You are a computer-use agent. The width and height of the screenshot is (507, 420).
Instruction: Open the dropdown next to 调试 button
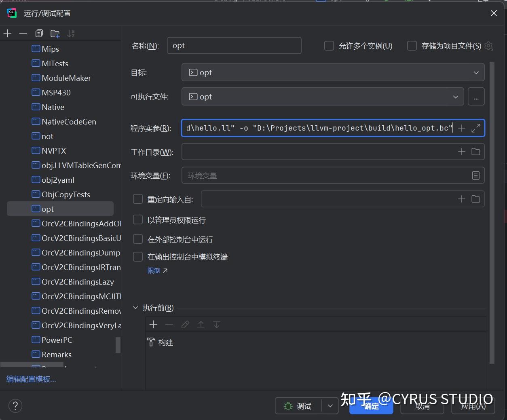tap(330, 405)
